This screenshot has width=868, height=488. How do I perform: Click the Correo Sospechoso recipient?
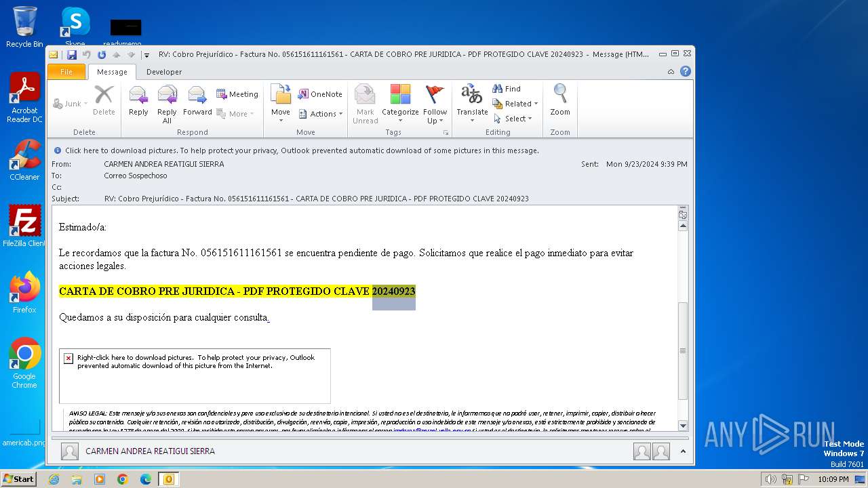coord(136,176)
